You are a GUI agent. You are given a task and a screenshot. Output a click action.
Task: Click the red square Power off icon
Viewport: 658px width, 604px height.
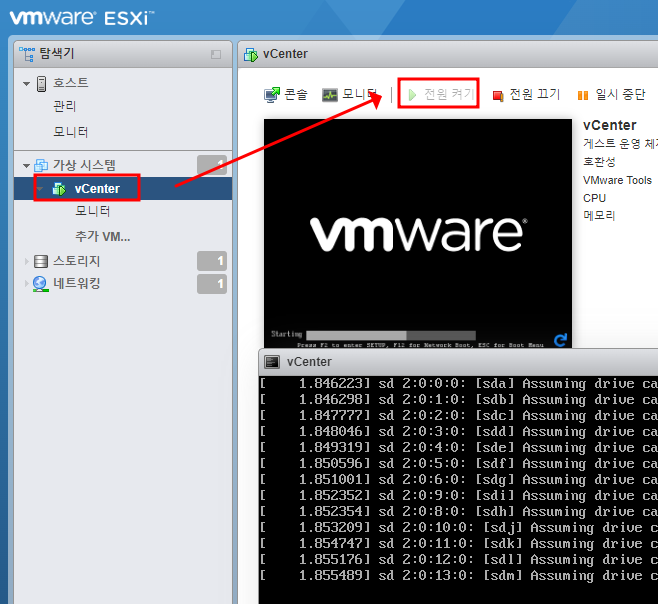[498, 96]
